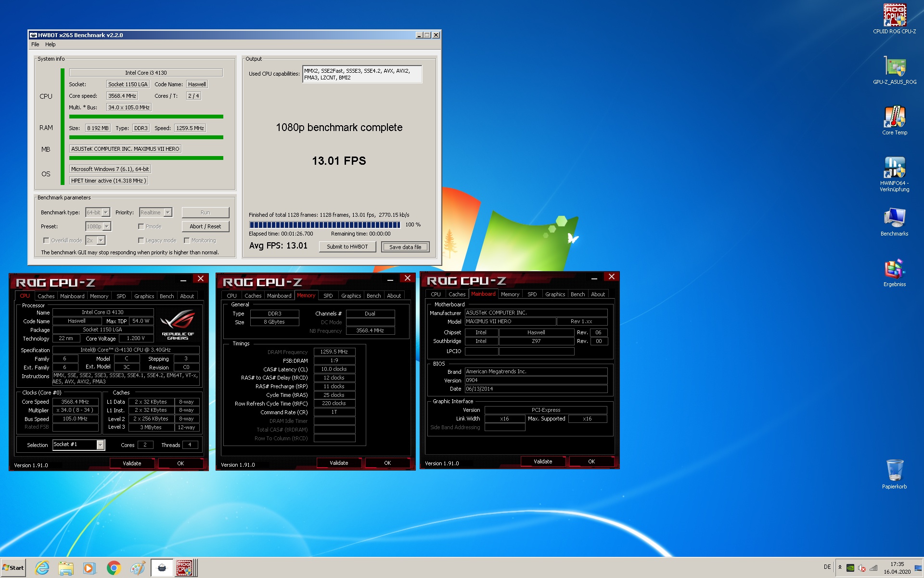Click Abort / Reset button
The height and width of the screenshot is (578, 924).
pos(205,226)
